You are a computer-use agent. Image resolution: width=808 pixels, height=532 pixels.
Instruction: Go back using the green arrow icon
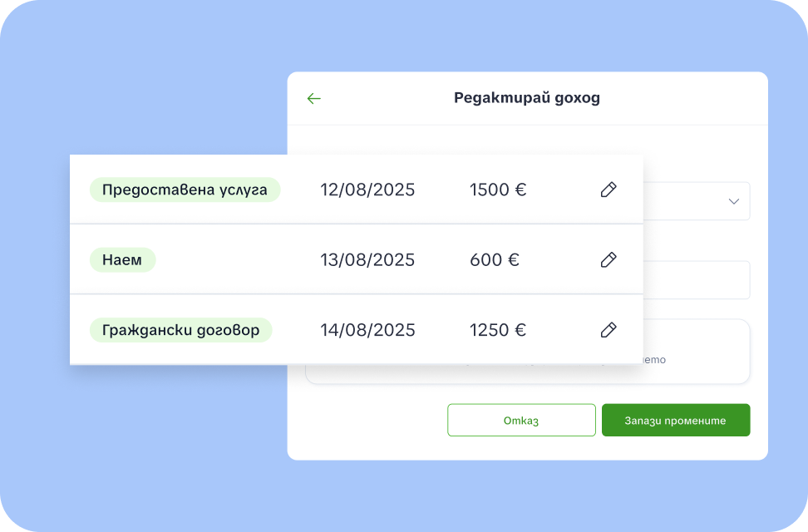point(313,98)
